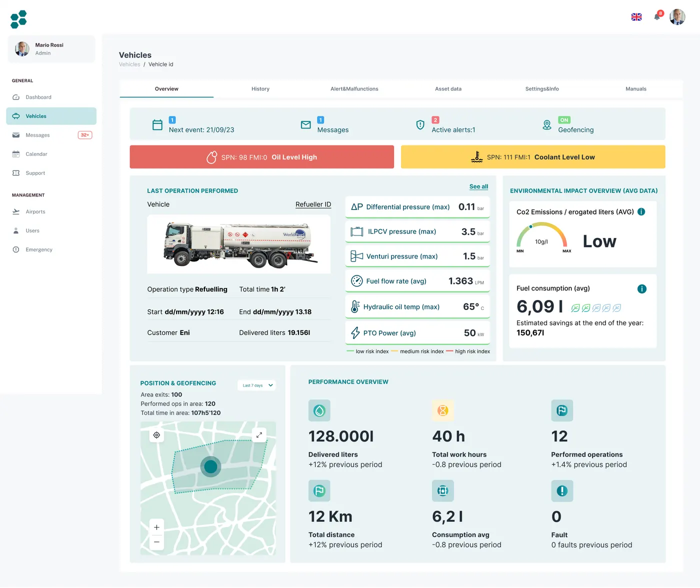The image size is (700, 588).
Task: Click the Differential pressure delta-P icon
Action: [x=357, y=207]
